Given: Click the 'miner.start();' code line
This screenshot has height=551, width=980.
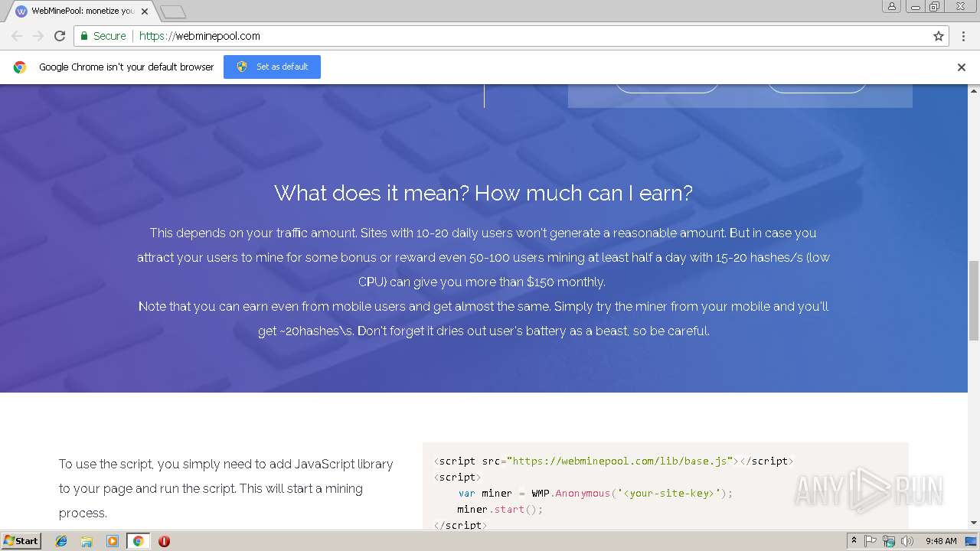Looking at the screenshot, I should pos(500,509).
